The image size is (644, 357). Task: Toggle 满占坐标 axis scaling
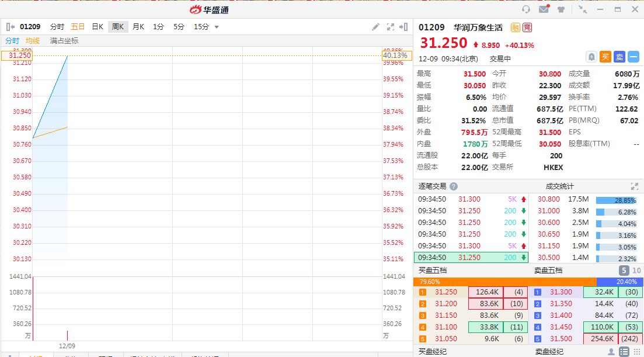(x=64, y=41)
